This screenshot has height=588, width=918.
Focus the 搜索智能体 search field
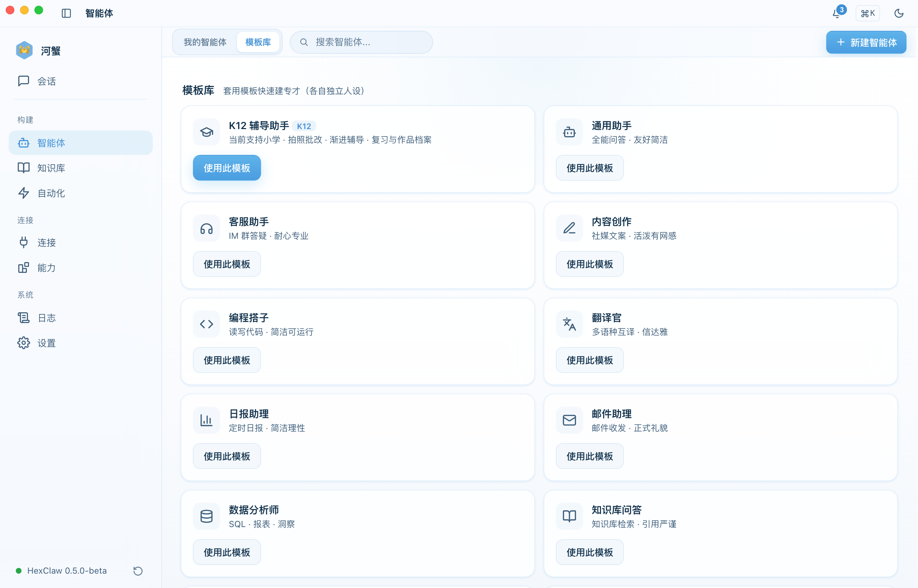361,42
